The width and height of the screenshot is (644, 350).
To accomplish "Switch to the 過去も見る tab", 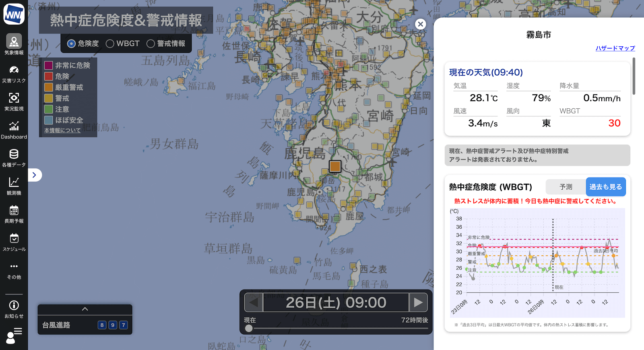I will [x=605, y=187].
